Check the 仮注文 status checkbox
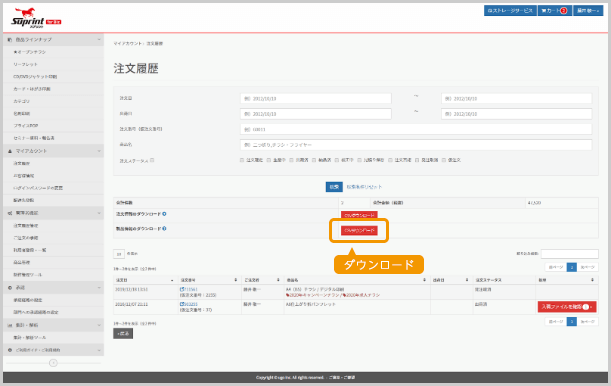The width and height of the screenshot is (611, 386). point(443,160)
